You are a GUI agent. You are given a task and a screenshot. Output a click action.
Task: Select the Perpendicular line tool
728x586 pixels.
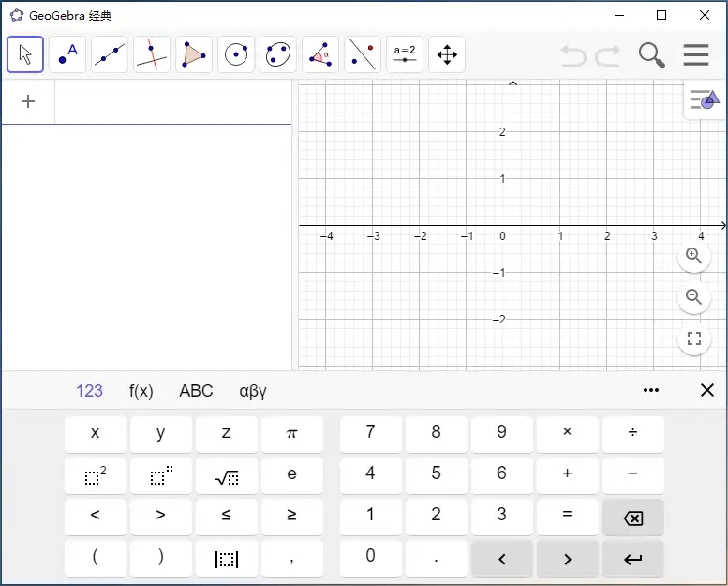152,54
